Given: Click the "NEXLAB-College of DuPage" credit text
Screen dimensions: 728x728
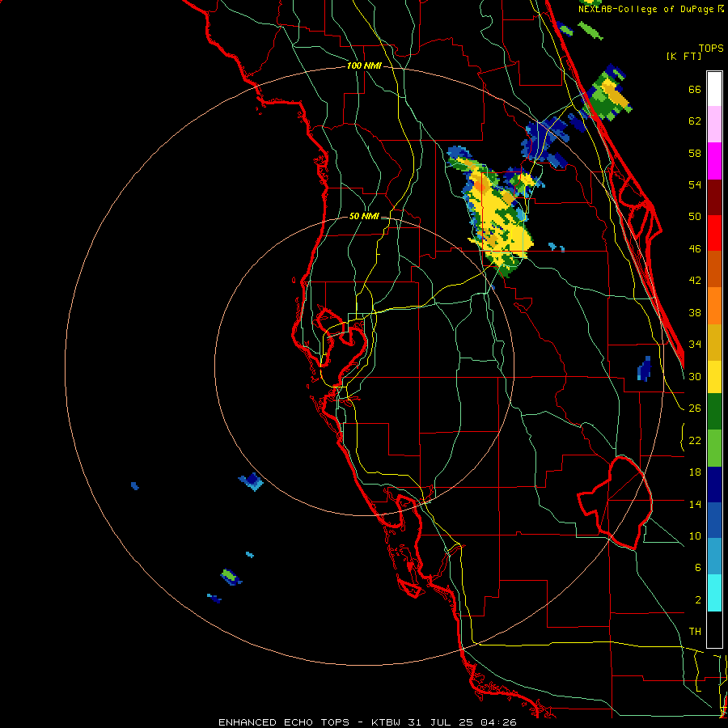Looking at the screenshot, I should (645, 9).
